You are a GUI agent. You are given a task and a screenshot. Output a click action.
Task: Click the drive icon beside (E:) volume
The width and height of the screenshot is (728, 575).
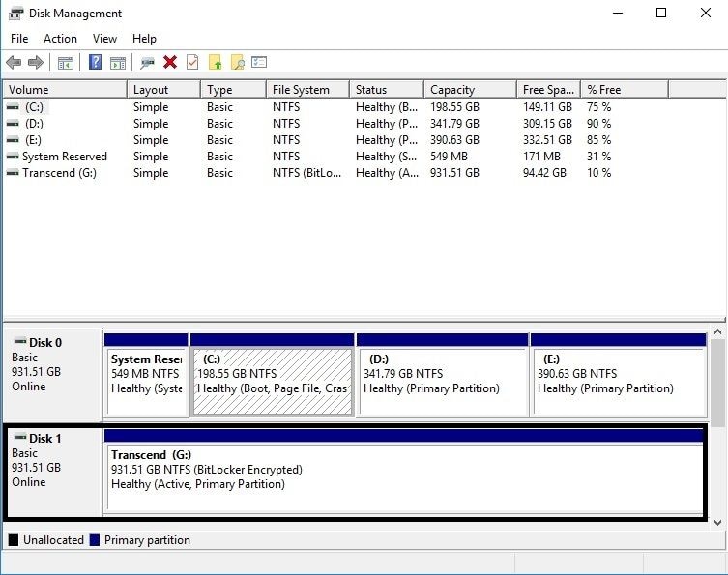coord(13,140)
